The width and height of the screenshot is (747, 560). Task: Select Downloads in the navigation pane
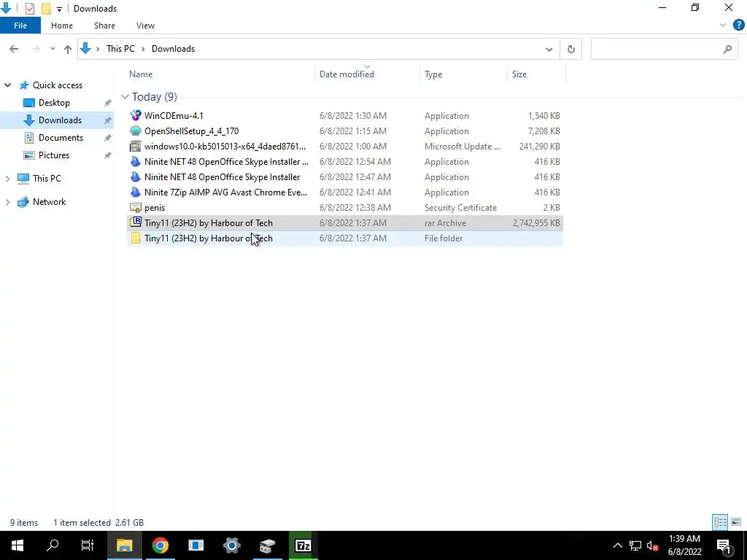pyautogui.click(x=60, y=120)
